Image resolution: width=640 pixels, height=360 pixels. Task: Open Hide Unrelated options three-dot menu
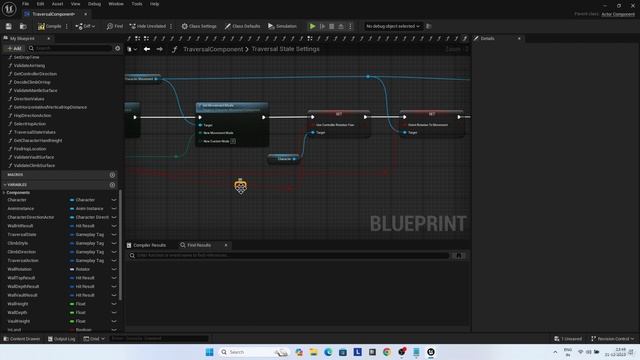pos(171,26)
